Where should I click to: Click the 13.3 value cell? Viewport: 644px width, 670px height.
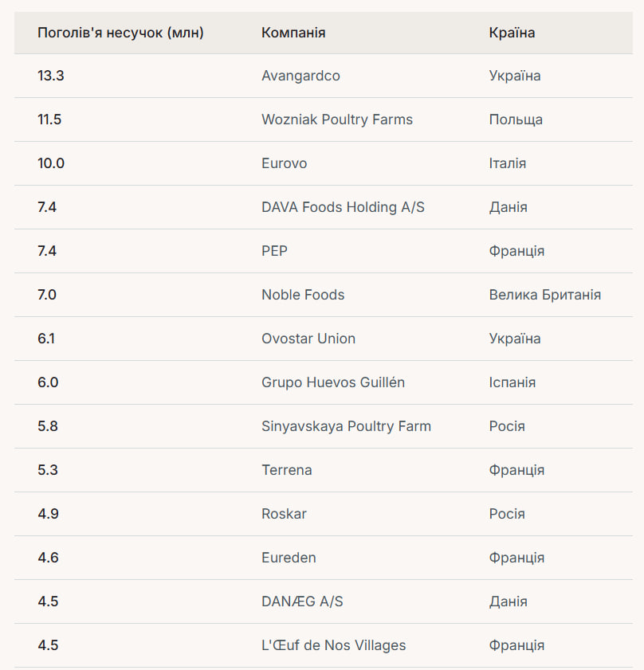50,76
